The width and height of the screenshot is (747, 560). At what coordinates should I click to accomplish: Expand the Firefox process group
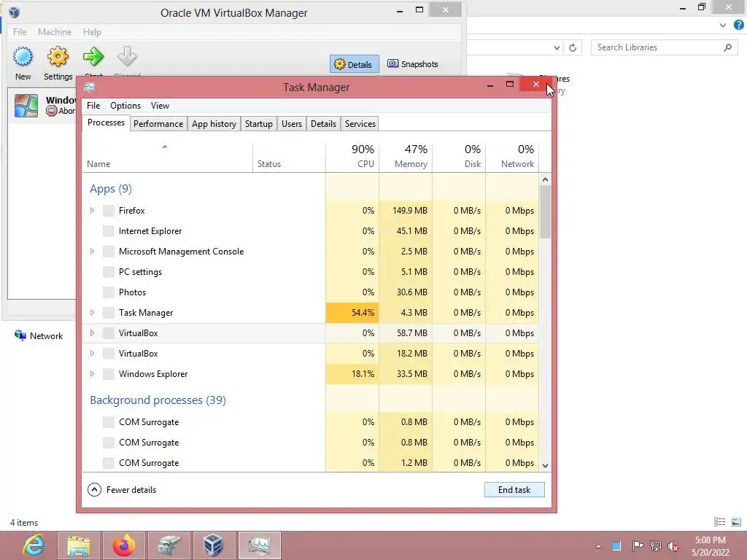click(93, 211)
